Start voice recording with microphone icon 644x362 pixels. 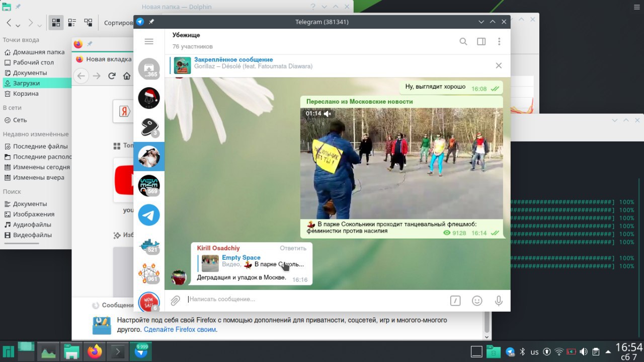pos(499,301)
